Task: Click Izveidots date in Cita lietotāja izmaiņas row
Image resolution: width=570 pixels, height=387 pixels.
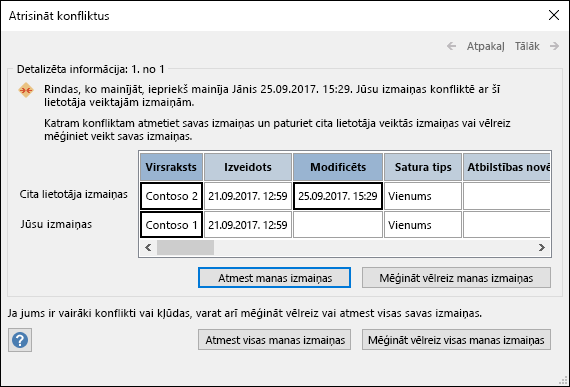Action: (x=248, y=196)
